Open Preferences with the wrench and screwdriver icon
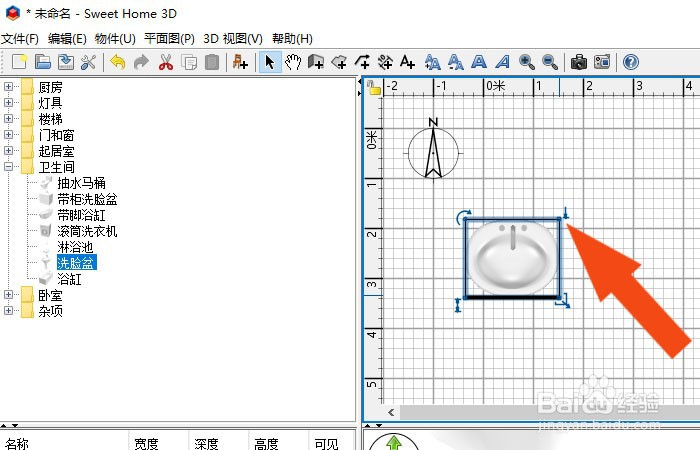Screen dimensions: 700x450 click(88, 62)
